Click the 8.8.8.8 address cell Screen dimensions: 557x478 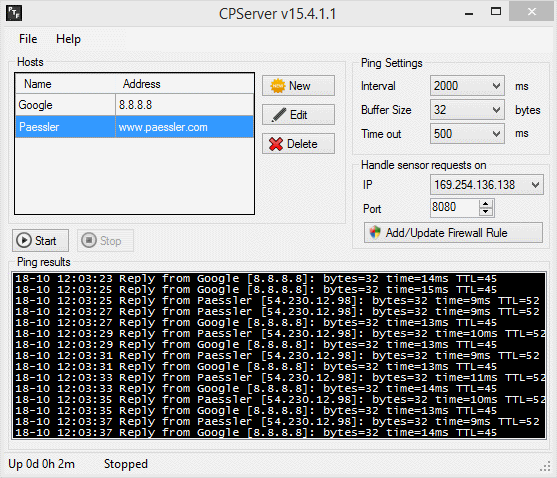click(x=184, y=105)
